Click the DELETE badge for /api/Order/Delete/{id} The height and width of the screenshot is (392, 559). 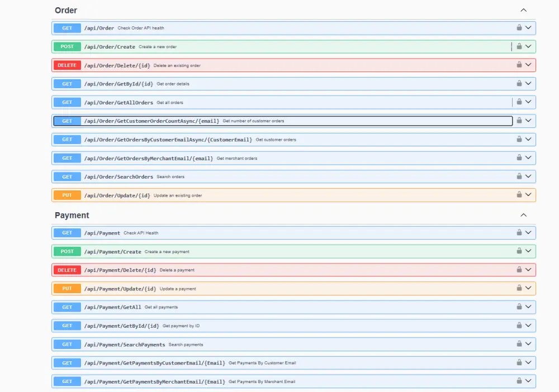[x=67, y=65]
